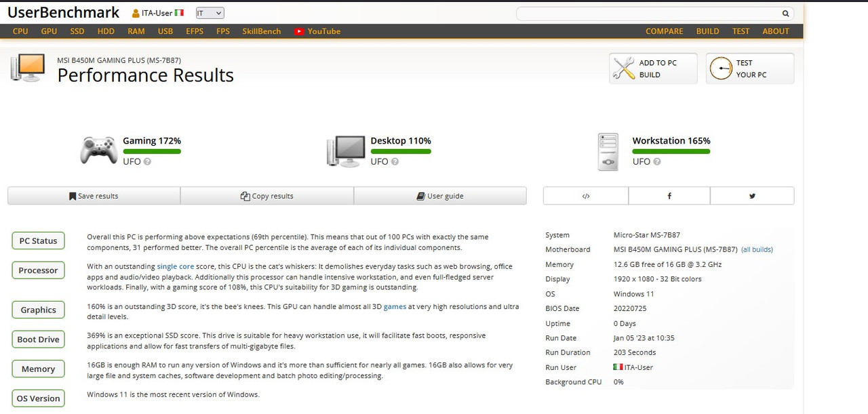Click the Add to PC Build button

[653, 68]
